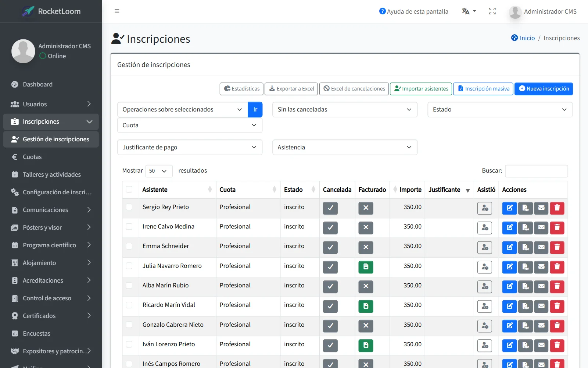Click the Importar asistentes button
Screen dimensions: 588x368
[x=421, y=89]
